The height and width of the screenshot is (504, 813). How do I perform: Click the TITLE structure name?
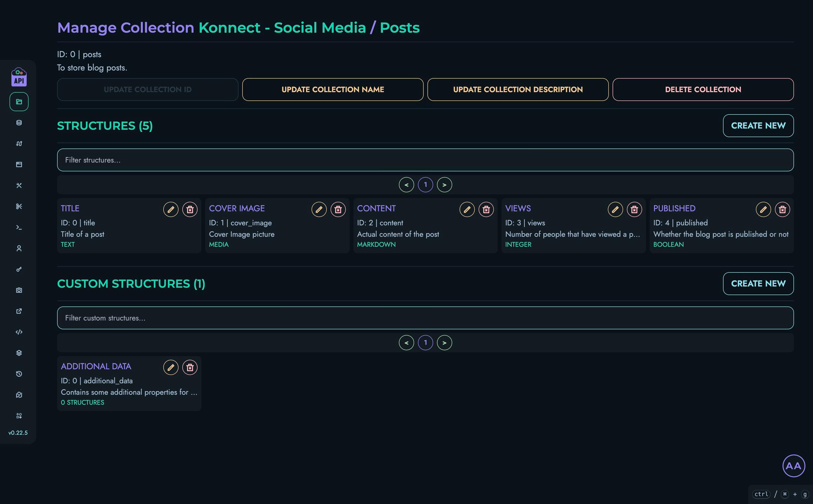(70, 208)
